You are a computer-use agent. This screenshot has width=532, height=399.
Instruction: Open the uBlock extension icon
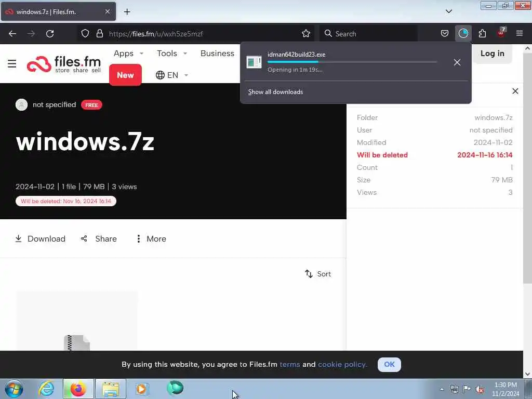(x=501, y=33)
